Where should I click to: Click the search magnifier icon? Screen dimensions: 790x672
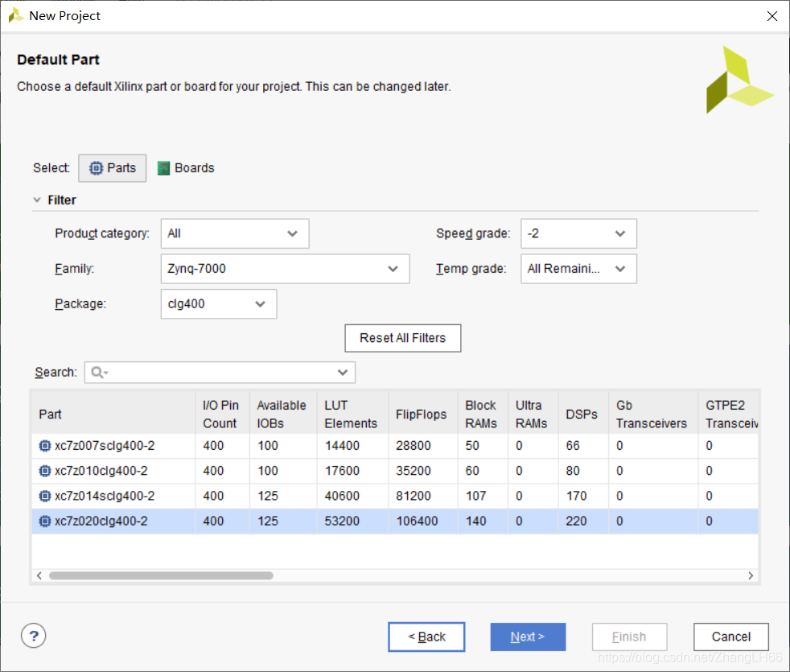click(x=99, y=373)
